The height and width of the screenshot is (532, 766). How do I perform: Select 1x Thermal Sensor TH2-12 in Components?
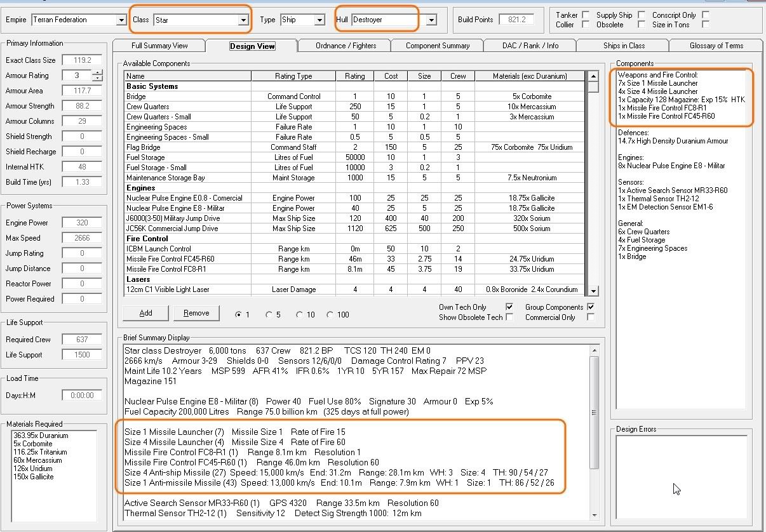657,199
